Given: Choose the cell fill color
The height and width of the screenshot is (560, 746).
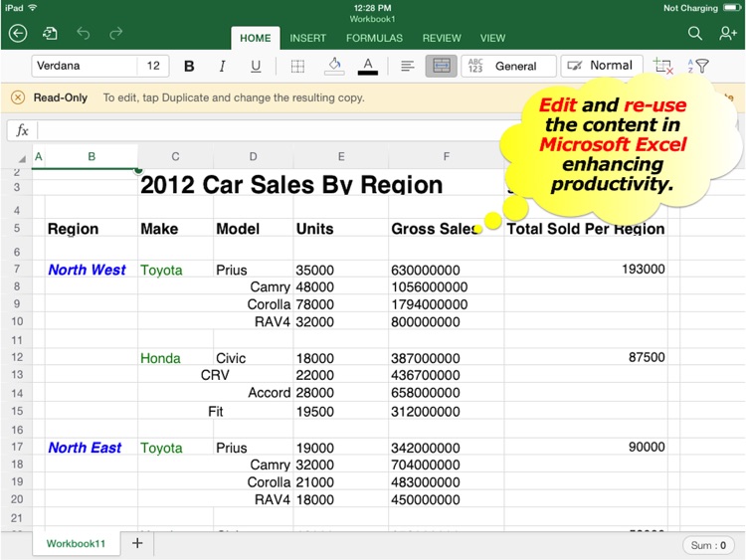Looking at the screenshot, I should 334,66.
